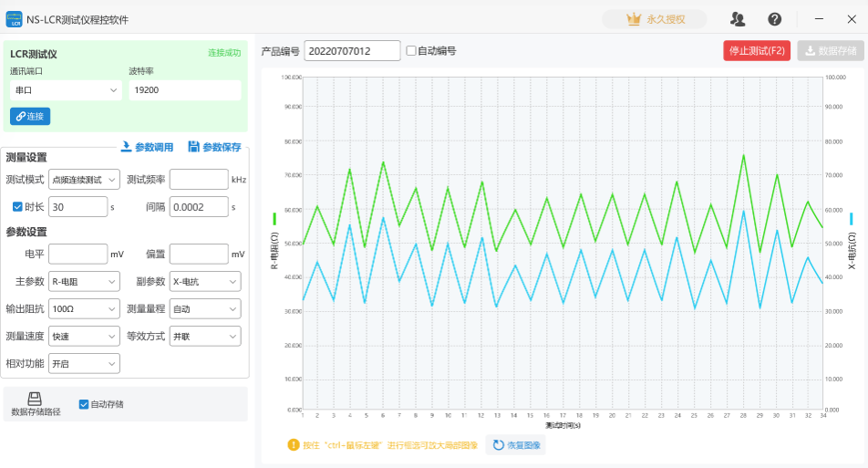This screenshot has height=468, width=868.
Task: Click the orange warning hint icon
Action: click(294, 445)
